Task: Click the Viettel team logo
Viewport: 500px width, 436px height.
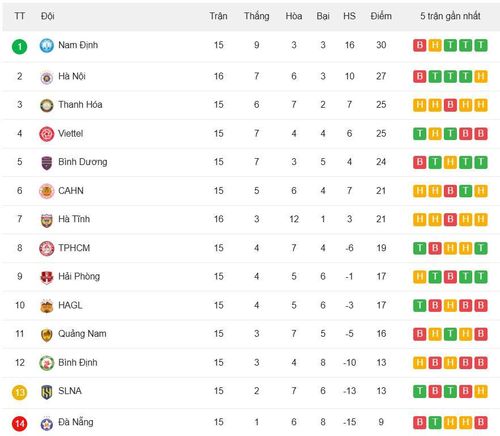Action: coord(47,134)
